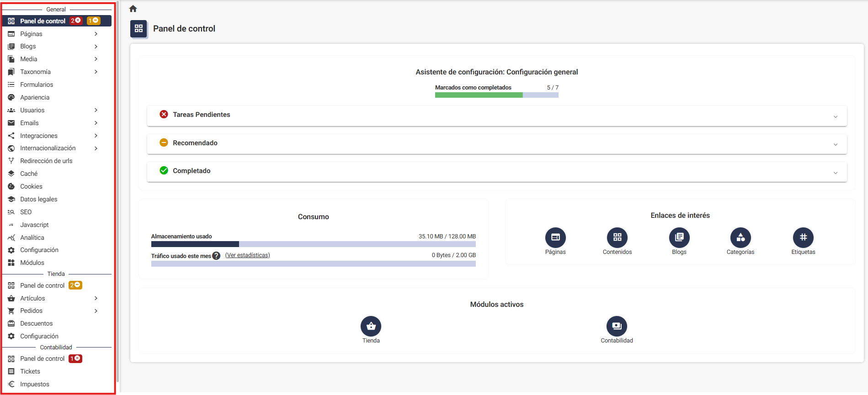Open the Blogs shortcut icon in Enlaces de interés
Viewport: 868px width, 395px height.
click(x=679, y=237)
